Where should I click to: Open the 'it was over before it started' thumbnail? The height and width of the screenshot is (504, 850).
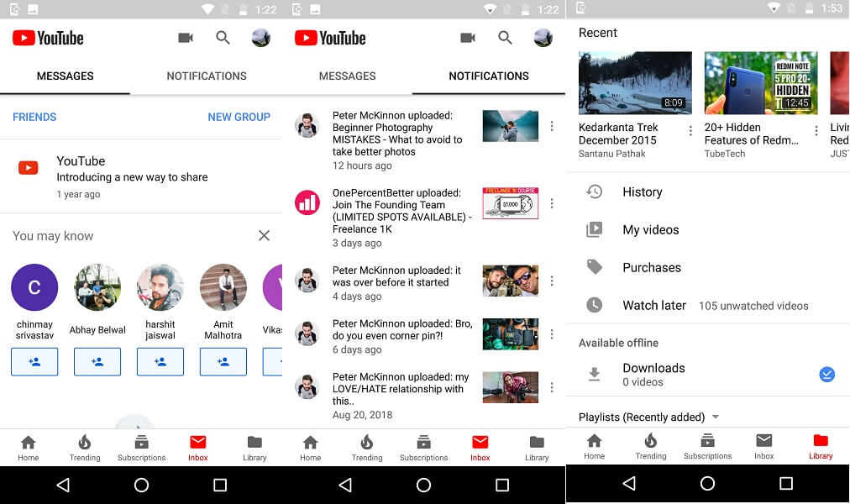(x=511, y=281)
